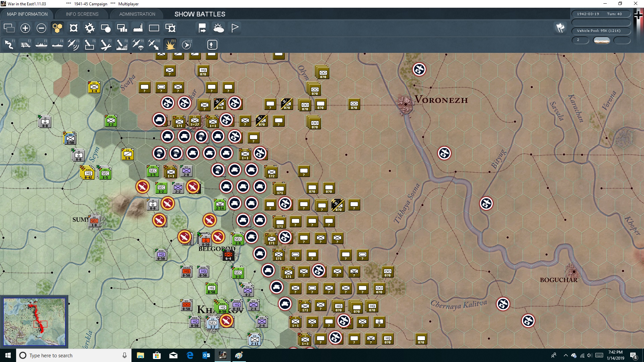Click SHOW BATTLES in the top bar
644x362 pixels.
[x=199, y=14]
